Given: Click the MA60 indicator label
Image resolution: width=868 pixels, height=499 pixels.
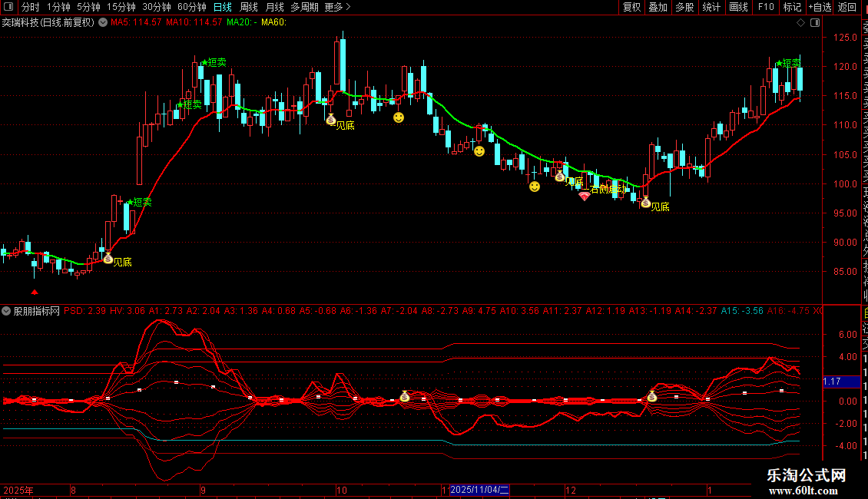Looking at the screenshot, I should coord(273,22).
